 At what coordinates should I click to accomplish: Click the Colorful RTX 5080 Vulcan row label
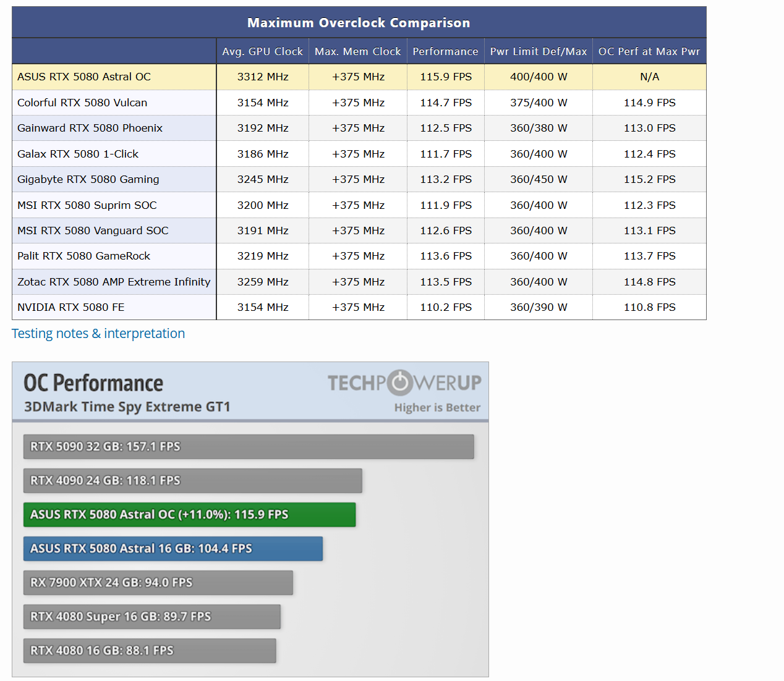click(x=82, y=103)
